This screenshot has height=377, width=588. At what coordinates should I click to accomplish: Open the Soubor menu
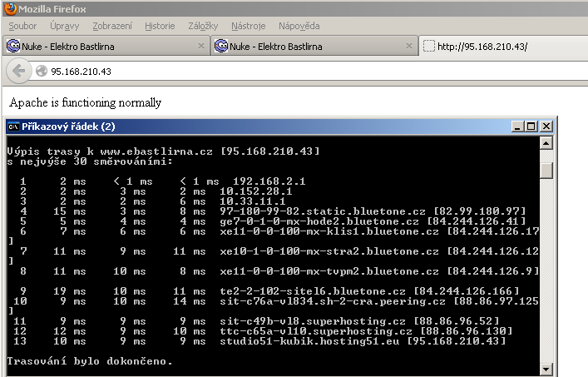(22, 26)
